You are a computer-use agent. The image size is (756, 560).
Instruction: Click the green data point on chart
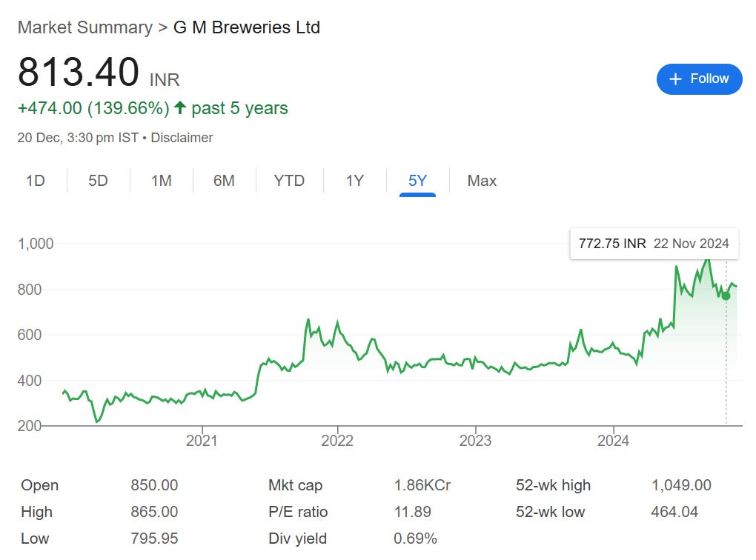pos(726,296)
